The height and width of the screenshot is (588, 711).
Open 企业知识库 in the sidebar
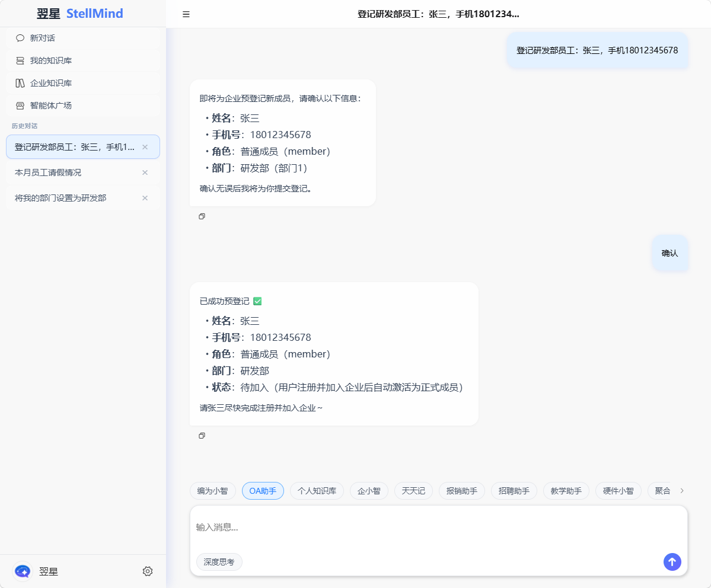pos(83,83)
